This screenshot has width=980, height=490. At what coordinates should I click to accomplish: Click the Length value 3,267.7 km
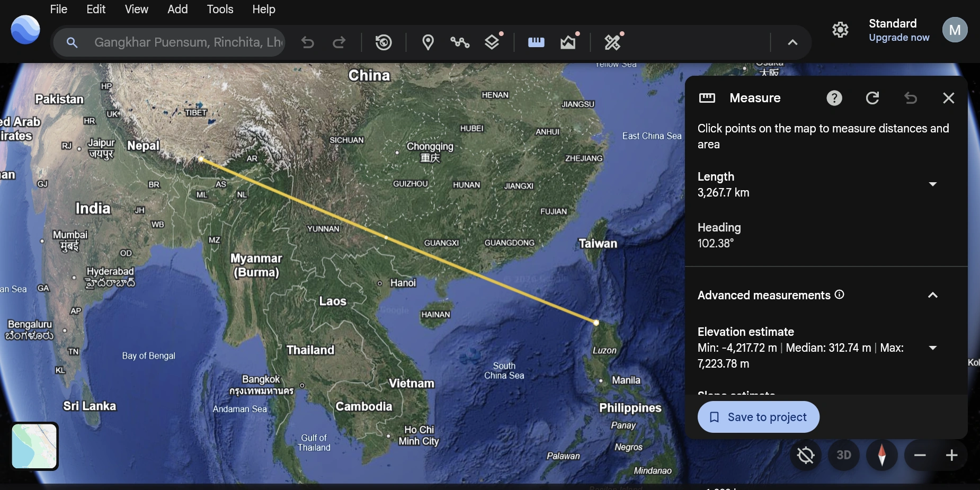pyautogui.click(x=723, y=193)
